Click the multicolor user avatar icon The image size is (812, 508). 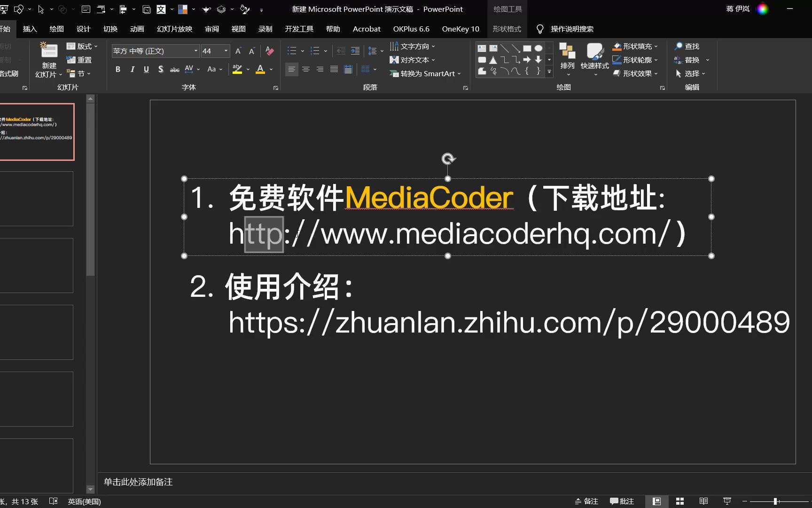pyautogui.click(x=763, y=9)
